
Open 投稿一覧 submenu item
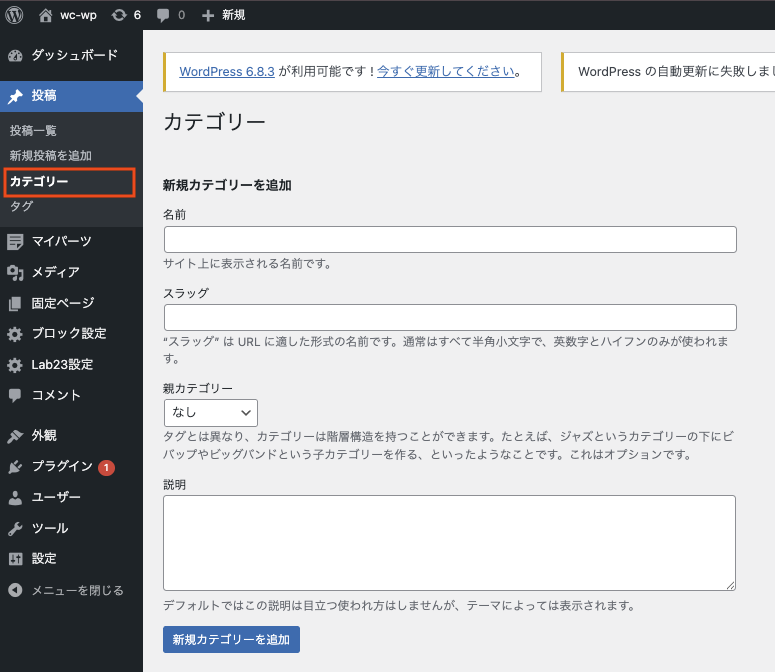click(33, 131)
